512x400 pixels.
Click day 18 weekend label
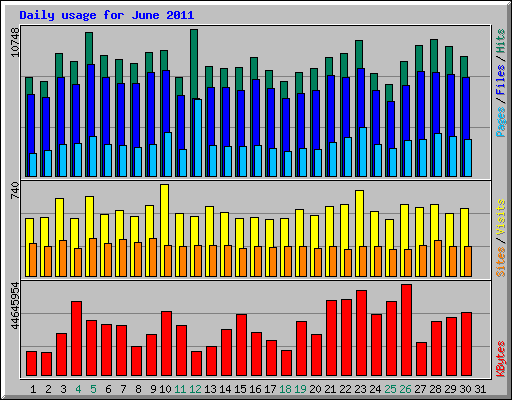(285, 389)
